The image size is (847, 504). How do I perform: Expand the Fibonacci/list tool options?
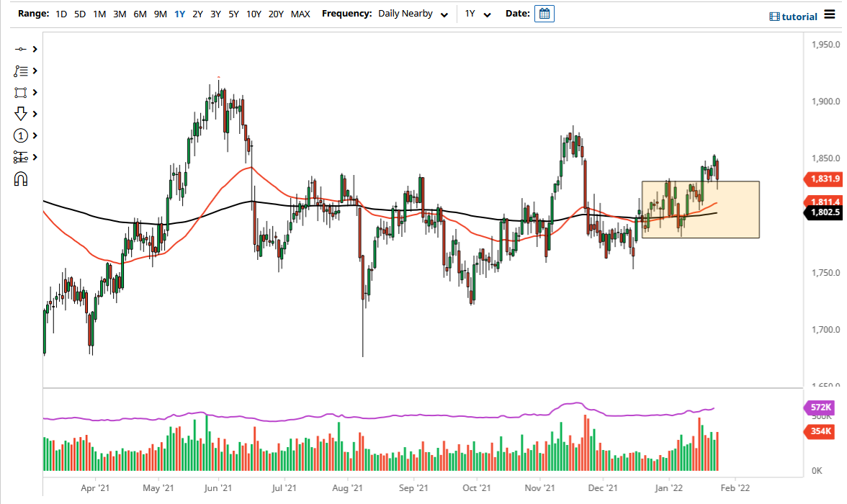tap(35, 71)
